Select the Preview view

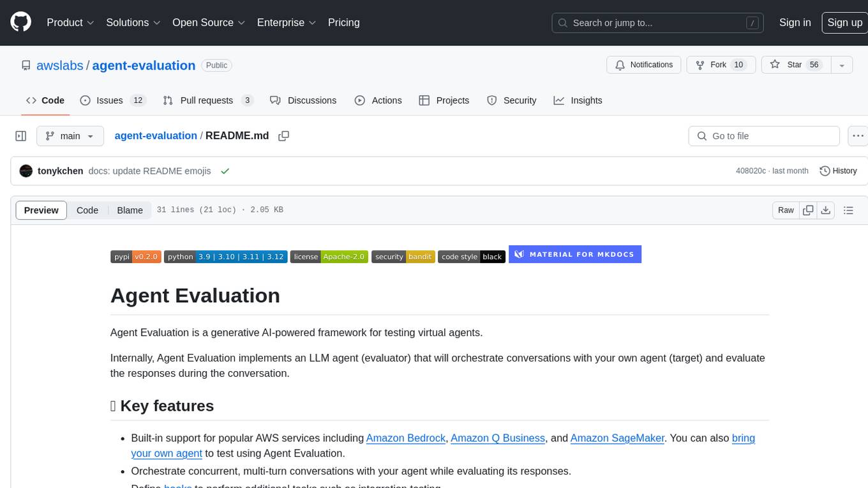[41, 210]
